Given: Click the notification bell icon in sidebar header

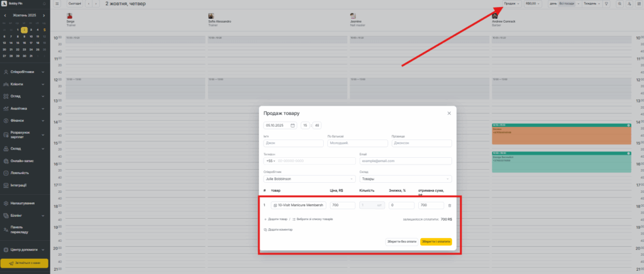Looking at the screenshot, I should click(43, 3).
